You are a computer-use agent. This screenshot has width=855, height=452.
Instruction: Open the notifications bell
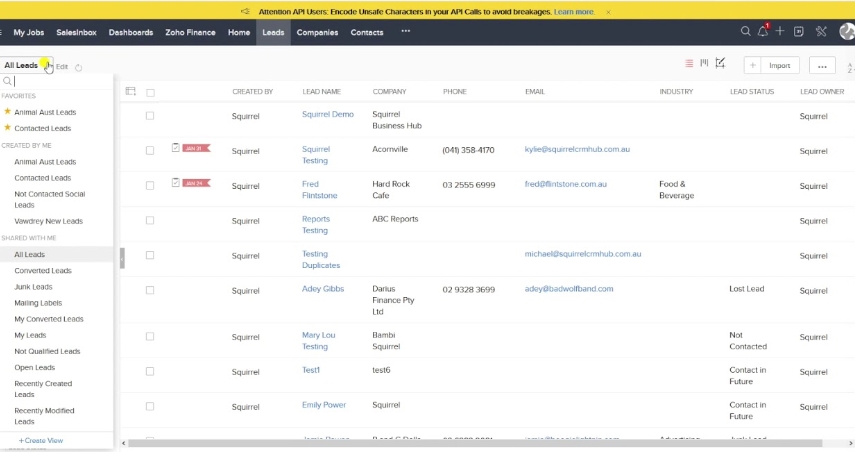coord(763,32)
